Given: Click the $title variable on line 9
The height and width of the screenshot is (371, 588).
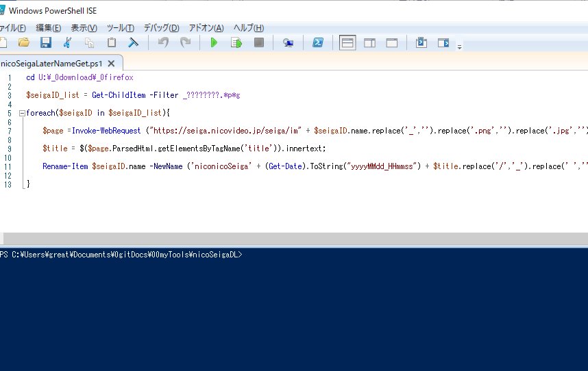Looking at the screenshot, I should (x=55, y=149).
